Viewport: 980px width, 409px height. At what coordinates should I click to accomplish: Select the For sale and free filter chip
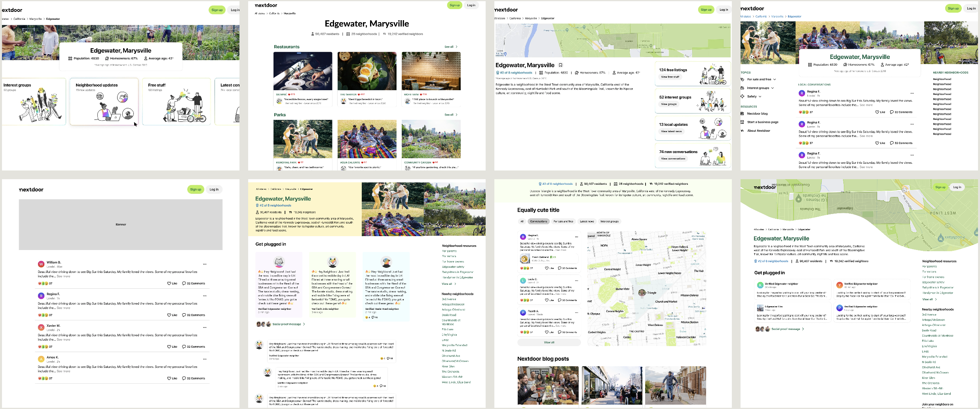click(563, 222)
